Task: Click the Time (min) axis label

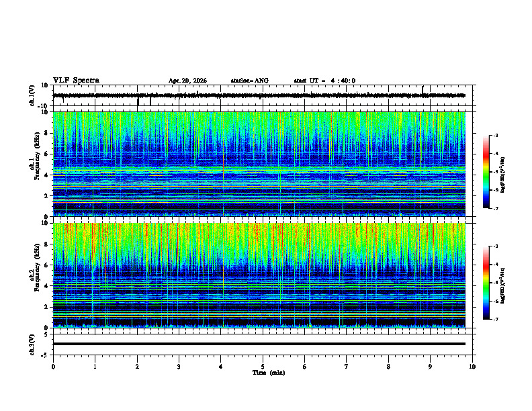Action: click(269, 373)
